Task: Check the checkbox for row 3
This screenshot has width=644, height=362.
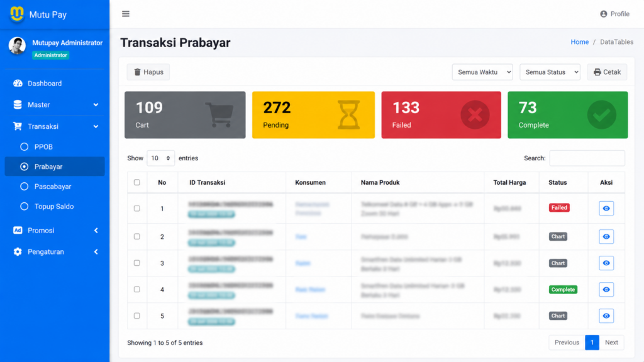Action: (x=136, y=263)
